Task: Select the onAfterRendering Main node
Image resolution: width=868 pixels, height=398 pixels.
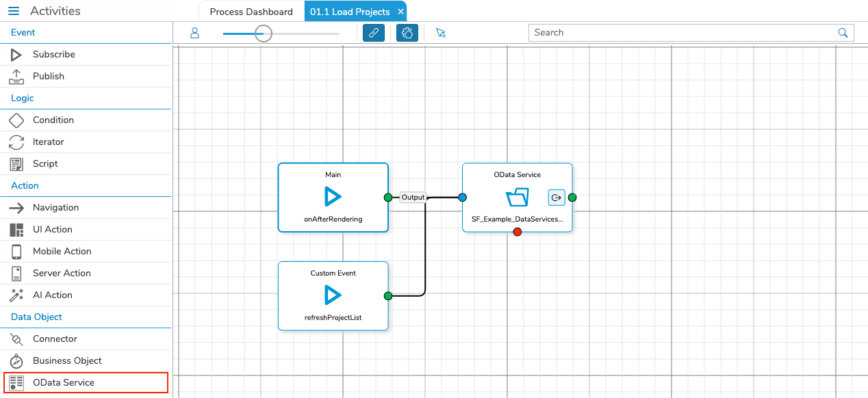Action: click(x=333, y=197)
